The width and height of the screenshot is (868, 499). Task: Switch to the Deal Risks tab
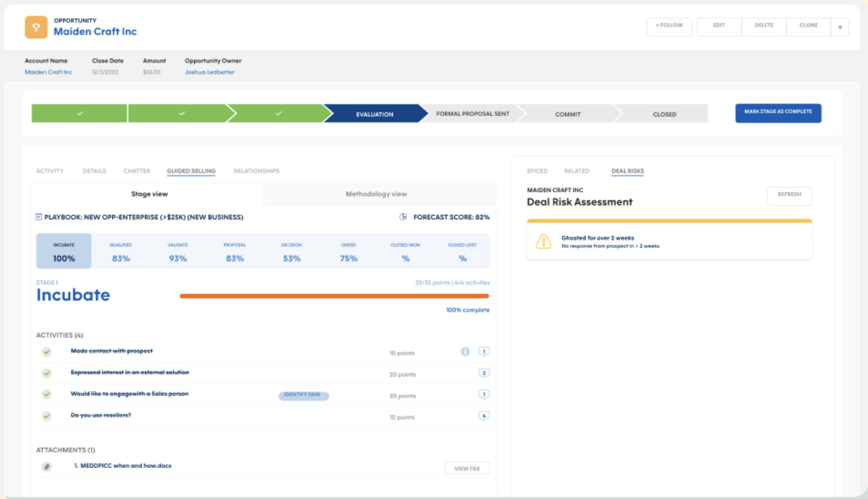[628, 171]
